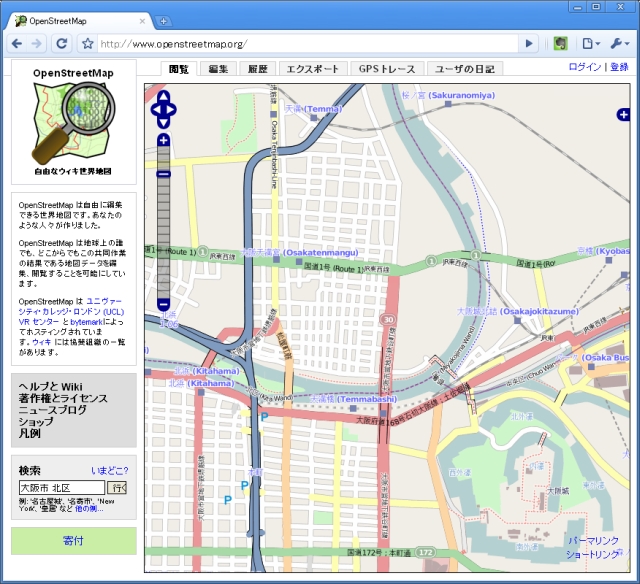Open the ヘルプと Wiki link
640x584 pixels.
(51, 386)
